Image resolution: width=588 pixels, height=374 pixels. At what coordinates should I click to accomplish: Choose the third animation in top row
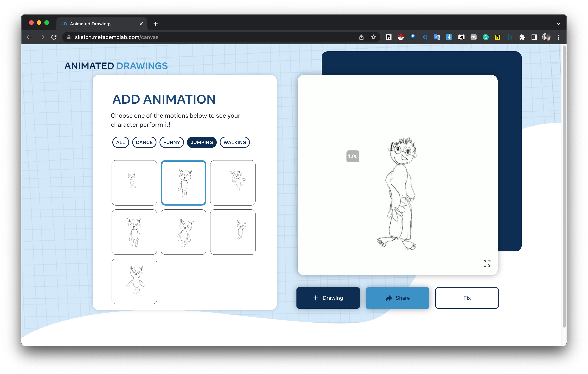tap(233, 183)
